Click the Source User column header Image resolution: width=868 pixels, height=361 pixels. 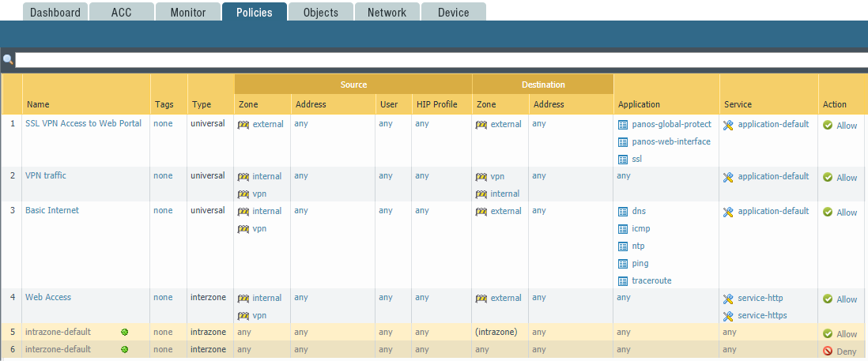389,104
